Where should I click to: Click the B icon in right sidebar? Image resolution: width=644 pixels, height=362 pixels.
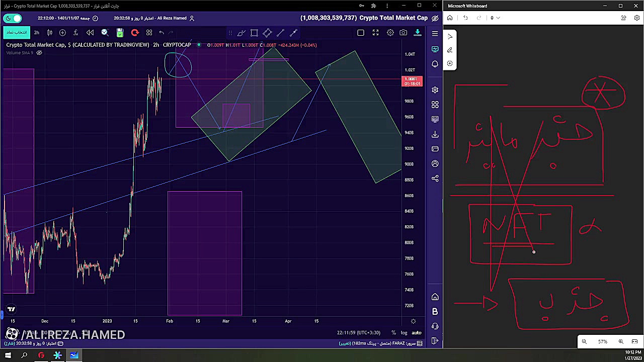coord(435,312)
